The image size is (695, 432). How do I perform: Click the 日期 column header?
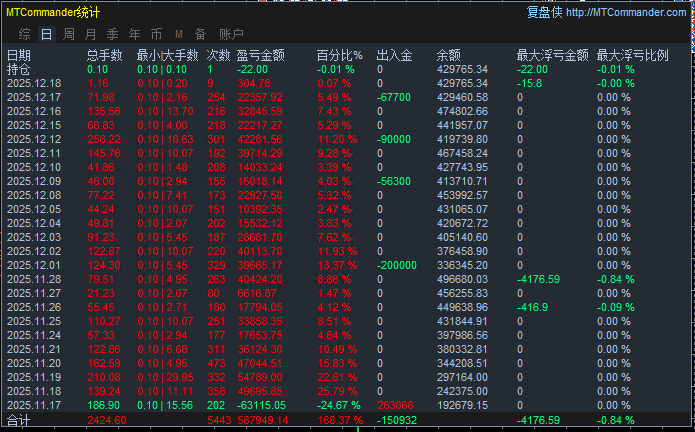[19, 55]
